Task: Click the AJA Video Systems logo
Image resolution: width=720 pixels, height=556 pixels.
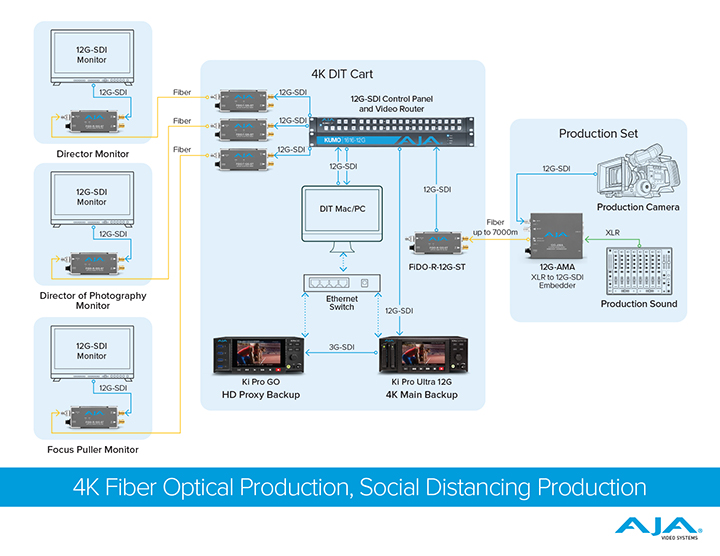Action: click(x=649, y=529)
